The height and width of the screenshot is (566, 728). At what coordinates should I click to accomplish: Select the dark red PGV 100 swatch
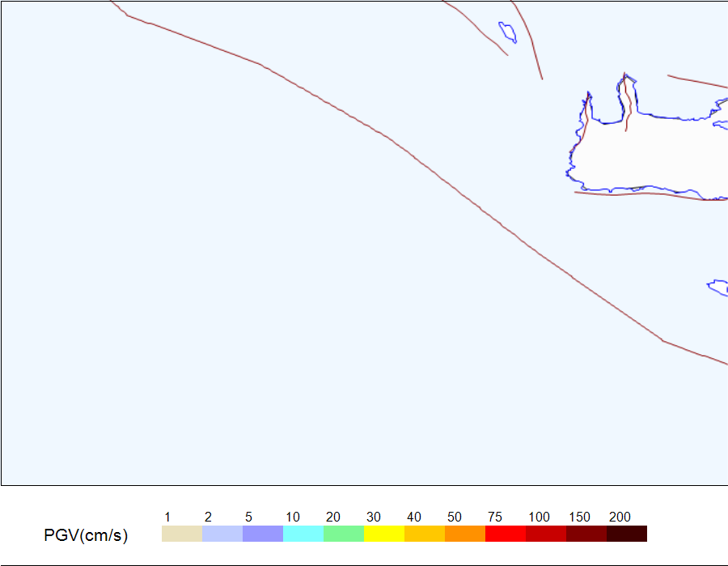tap(545, 534)
